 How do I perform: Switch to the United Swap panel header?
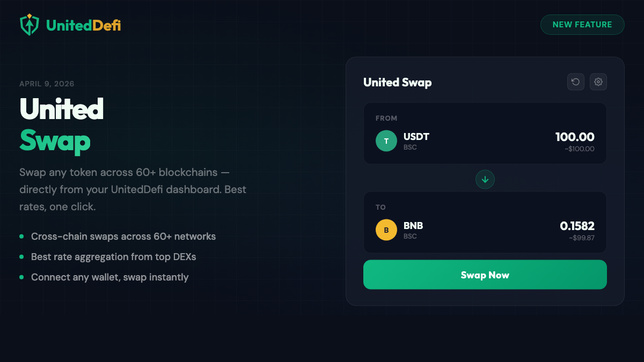(398, 82)
